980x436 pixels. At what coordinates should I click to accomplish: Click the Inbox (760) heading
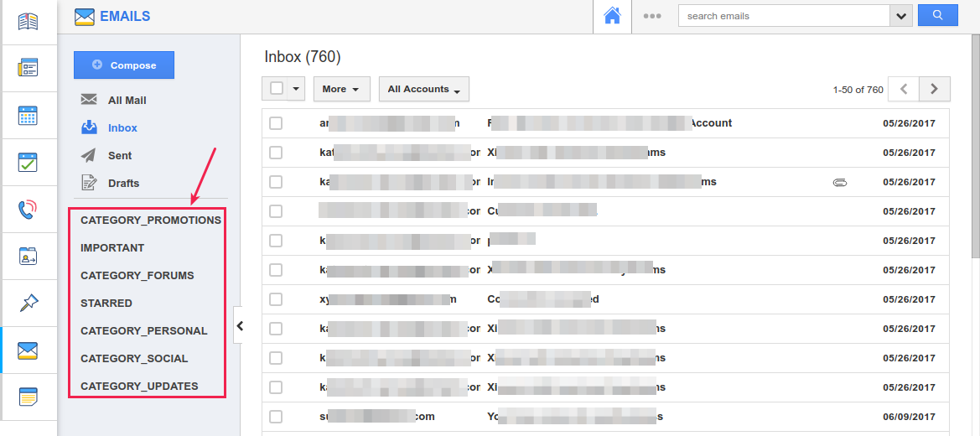(303, 57)
